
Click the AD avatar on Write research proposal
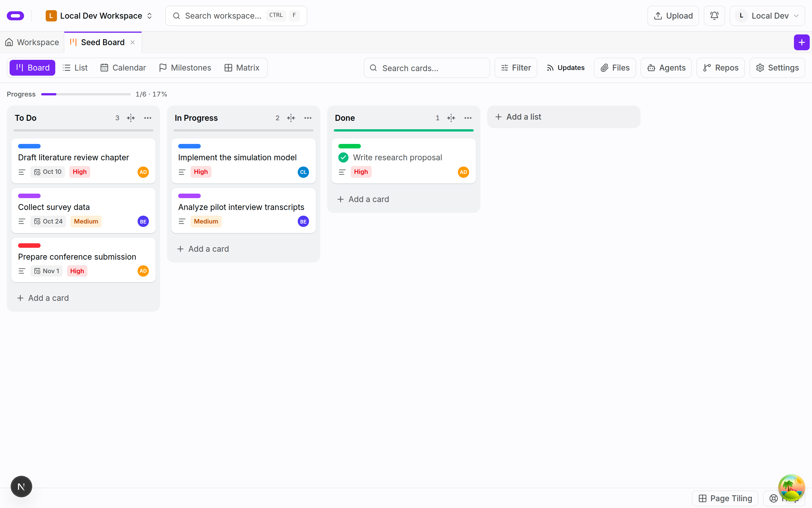464,172
